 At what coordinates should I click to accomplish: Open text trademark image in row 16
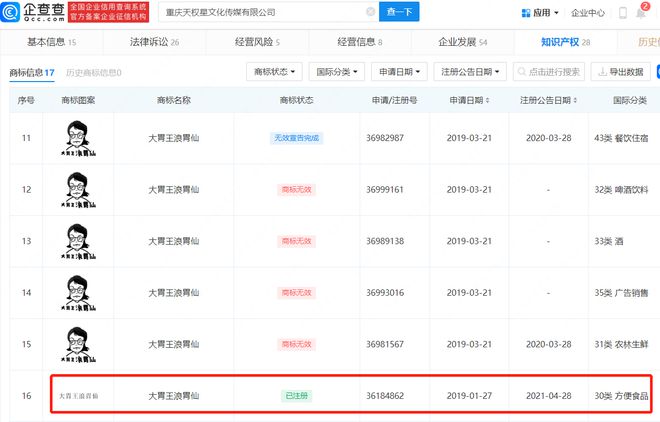point(78,396)
